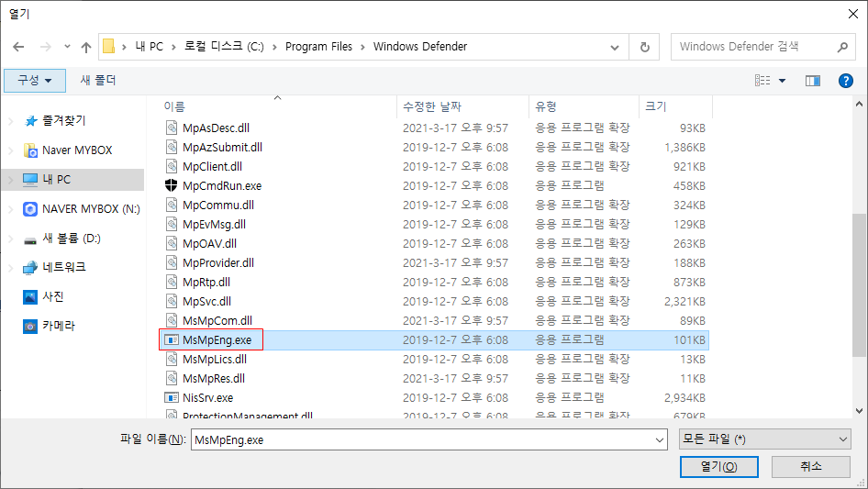This screenshot has width=868, height=489.
Task: Click the 카메라 camera icon
Action: click(x=30, y=327)
